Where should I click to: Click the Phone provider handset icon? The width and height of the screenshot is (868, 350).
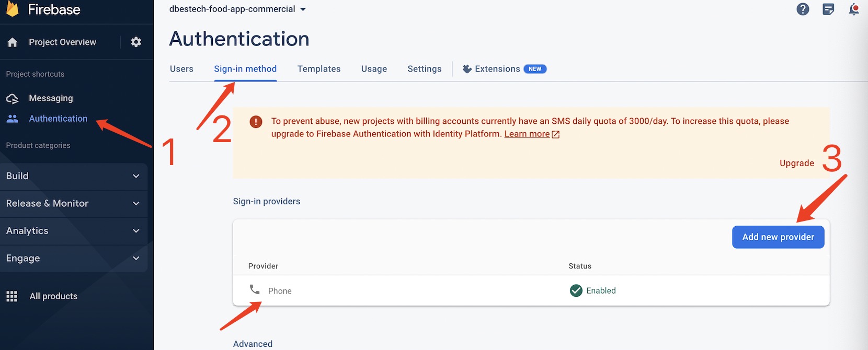(x=255, y=289)
